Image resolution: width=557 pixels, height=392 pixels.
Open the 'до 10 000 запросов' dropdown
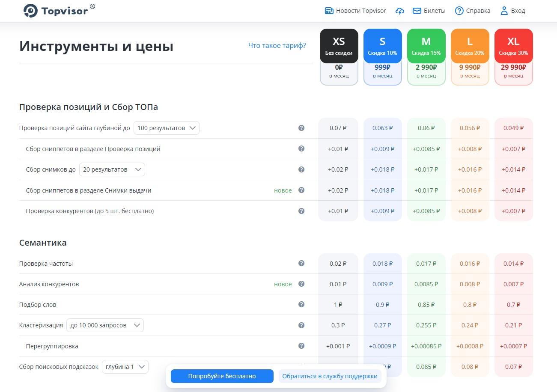click(x=105, y=325)
